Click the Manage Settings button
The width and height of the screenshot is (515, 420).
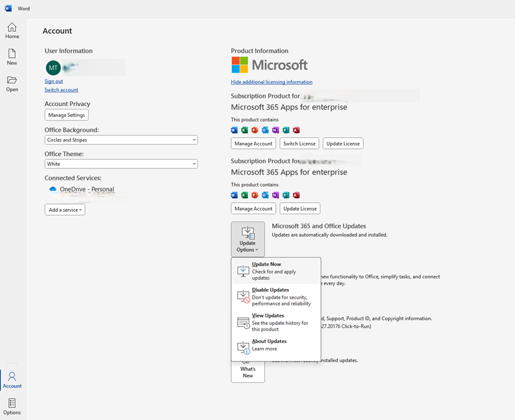[66, 115]
